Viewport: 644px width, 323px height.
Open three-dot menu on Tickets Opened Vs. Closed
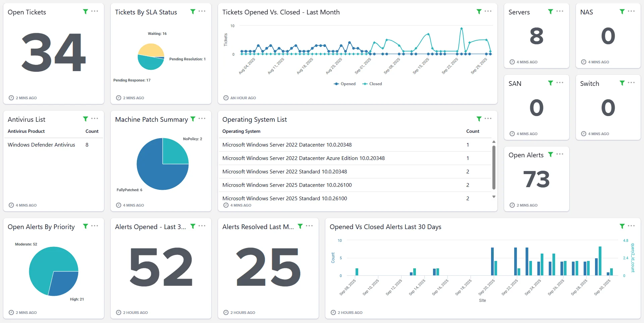pos(488,11)
